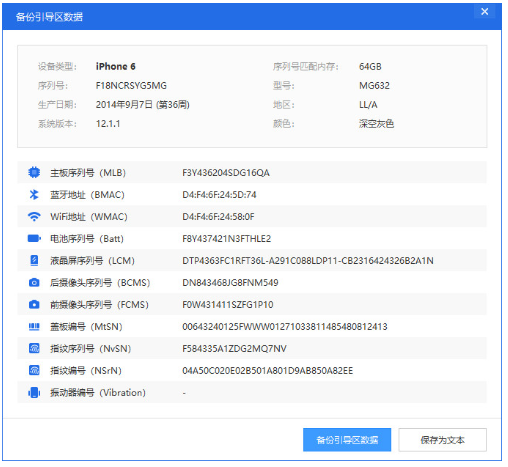The image size is (508, 467).
Task: Select front camera serial F0W431411SZFG1P10
Action: 228,305
